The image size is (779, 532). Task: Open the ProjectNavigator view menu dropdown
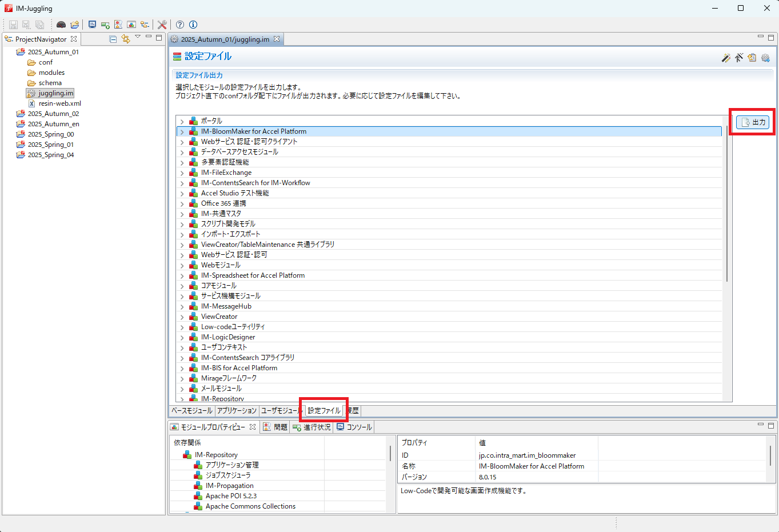(x=138, y=37)
